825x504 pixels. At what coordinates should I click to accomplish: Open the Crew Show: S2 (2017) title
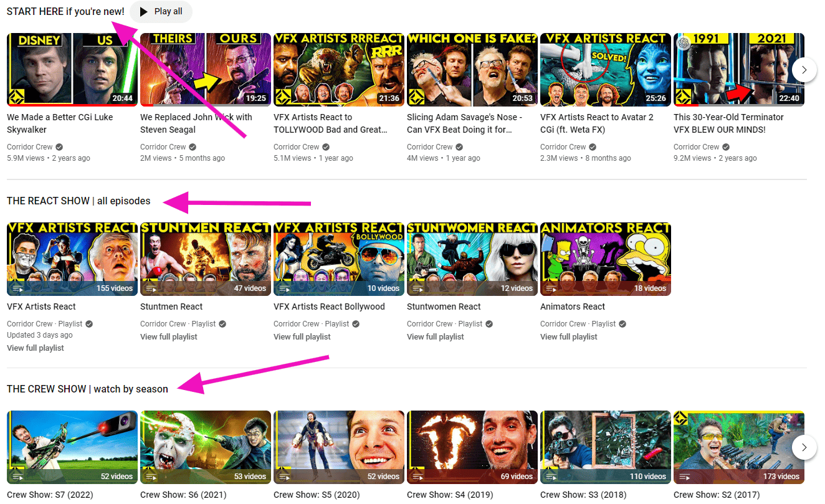717,495
